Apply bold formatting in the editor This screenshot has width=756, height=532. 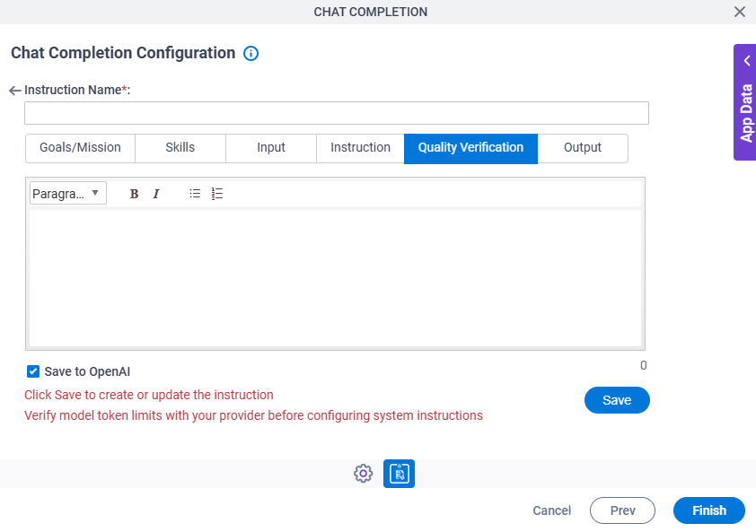tap(134, 194)
